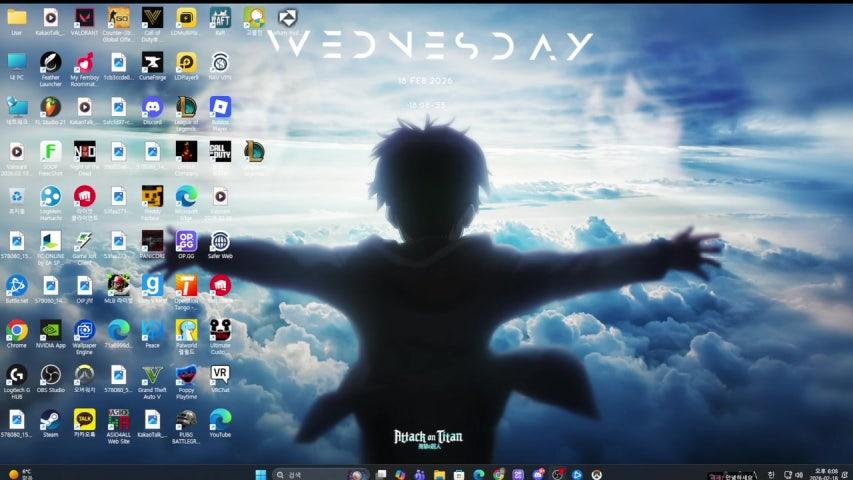Open the YouTube Edge shortcut
This screenshot has height=480, width=853.
[x=220, y=423]
